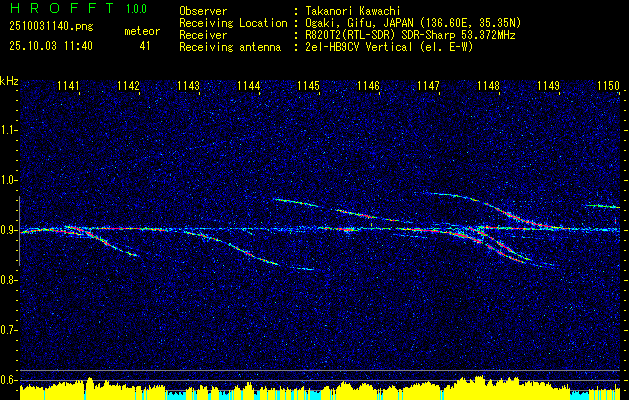
Task: Click the date 25.10.03 11:40
Action: [x=51, y=46]
